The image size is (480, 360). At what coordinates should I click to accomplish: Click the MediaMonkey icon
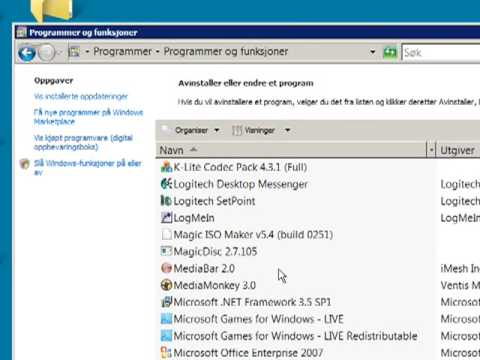[x=166, y=285]
